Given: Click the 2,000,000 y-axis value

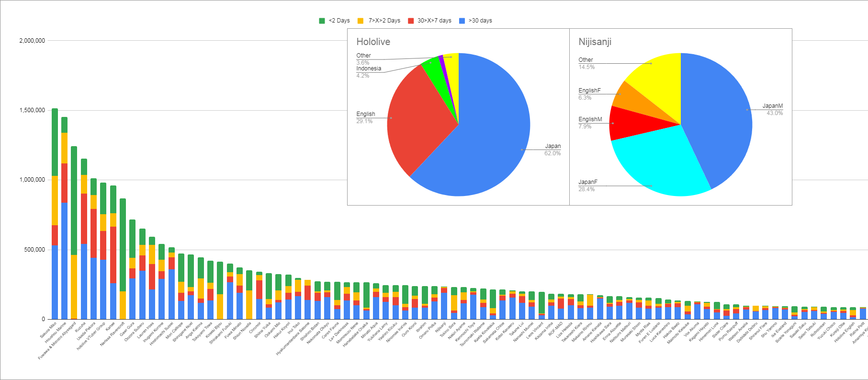Looking at the screenshot, I should coord(32,41).
